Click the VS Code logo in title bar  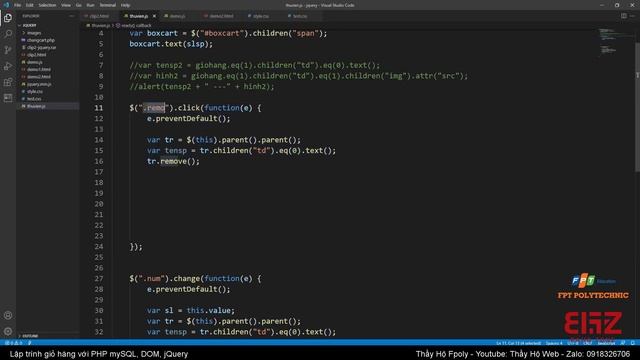[6, 5]
